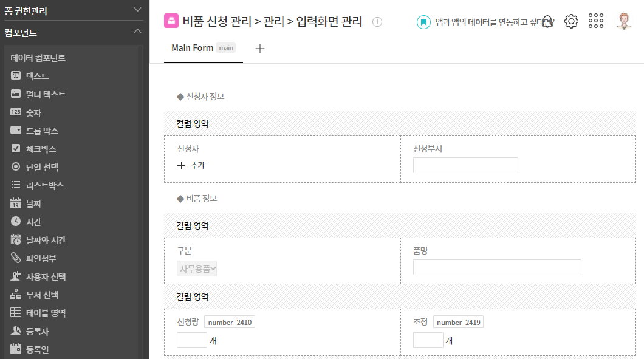Open the settings gear icon
Viewport: 644px width, 359px height.
click(x=571, y=21)
